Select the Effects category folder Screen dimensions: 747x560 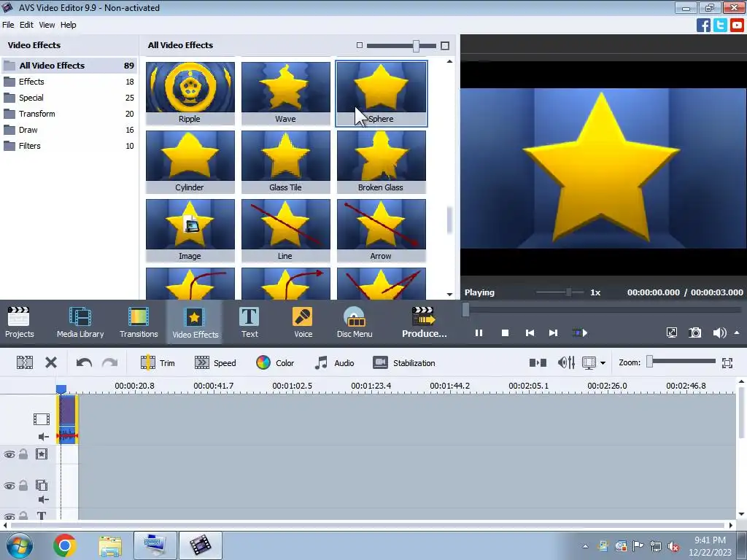69,82
